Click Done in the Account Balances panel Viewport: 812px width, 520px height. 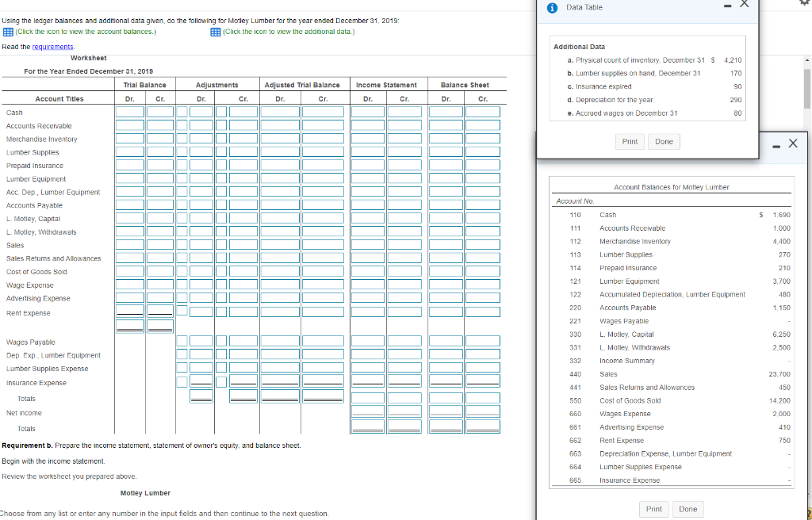(x=688, y=509)
